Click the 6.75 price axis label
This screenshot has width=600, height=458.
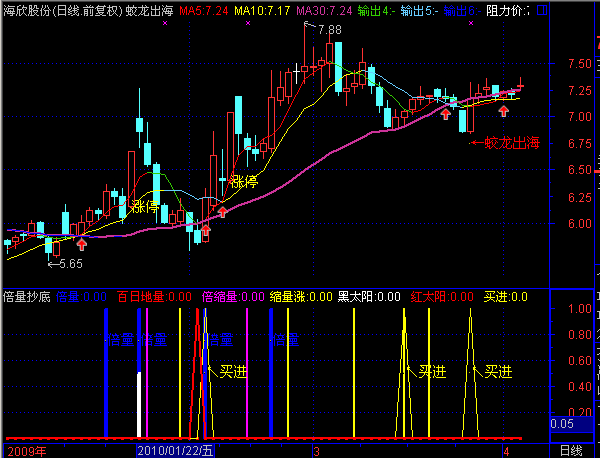[x=580, y=143]
